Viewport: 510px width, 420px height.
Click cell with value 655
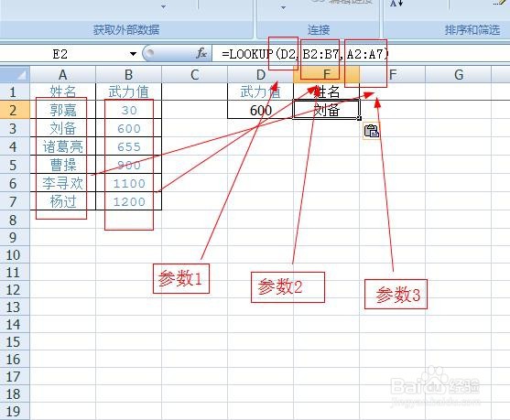click(129, 146)
